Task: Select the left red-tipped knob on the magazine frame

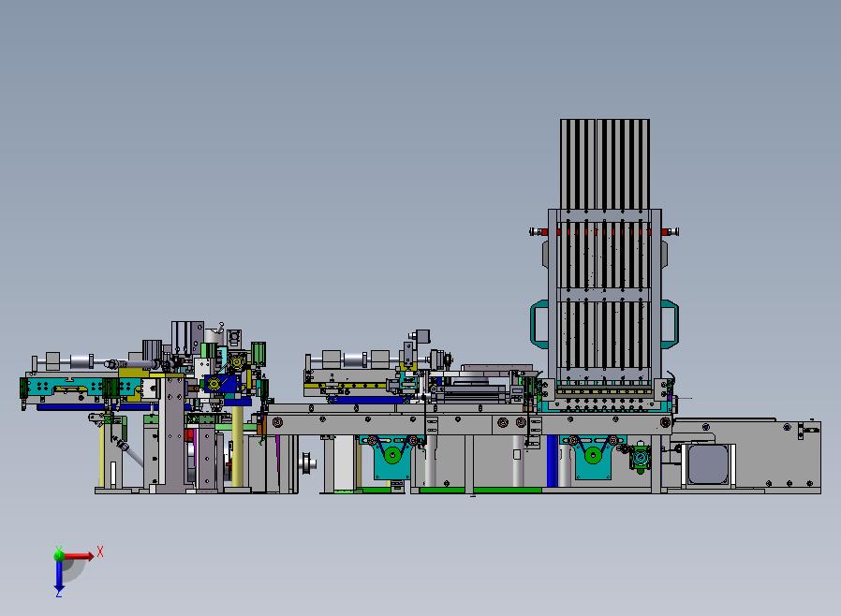Action: 538,231
